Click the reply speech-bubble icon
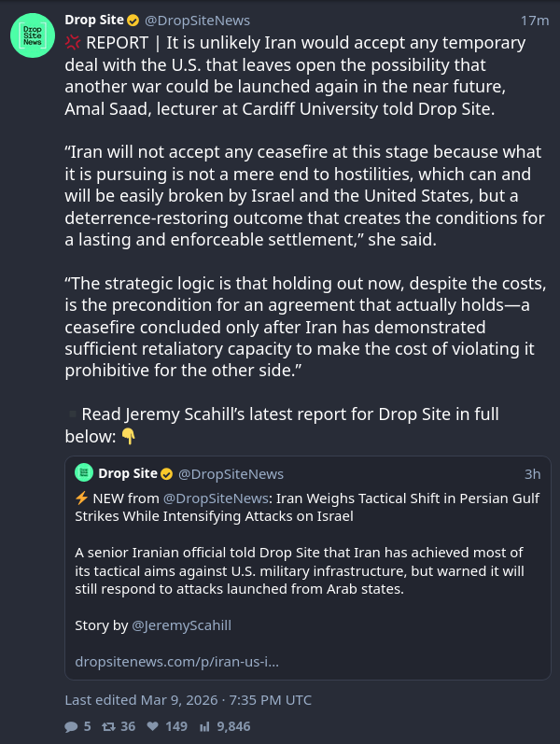Screen dimensions: 560x744 (72, 725)
